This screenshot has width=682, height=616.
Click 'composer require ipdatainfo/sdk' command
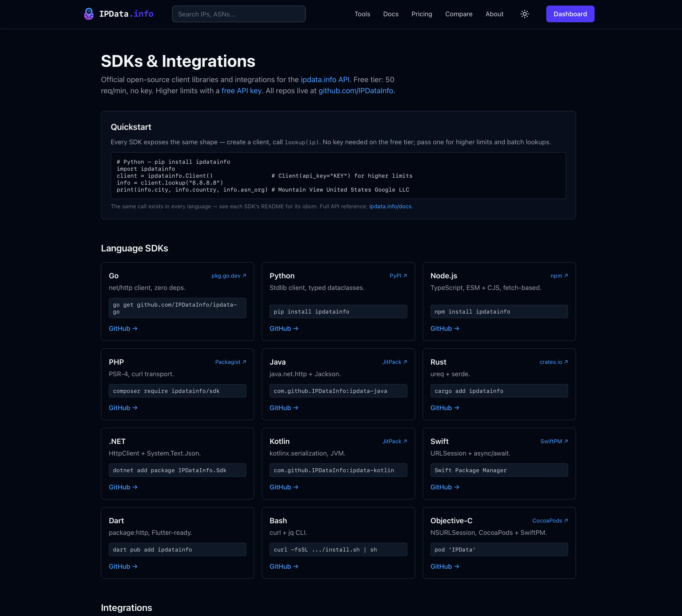177,391
